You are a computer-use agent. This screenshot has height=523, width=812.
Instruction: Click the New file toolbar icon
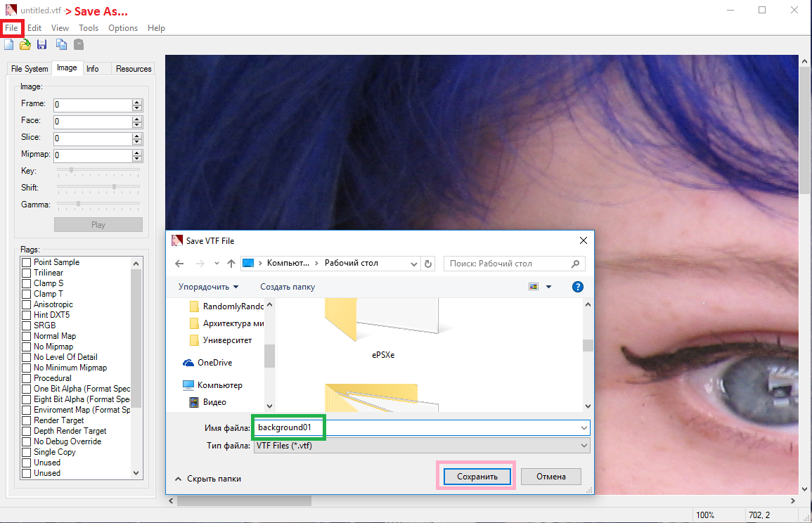point(9,44)
